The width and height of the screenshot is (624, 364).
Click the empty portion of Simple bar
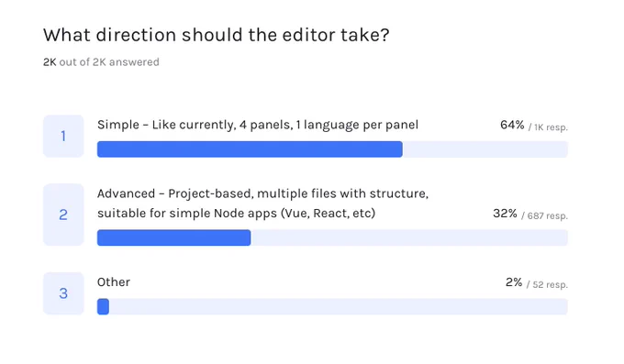point(485,149)
